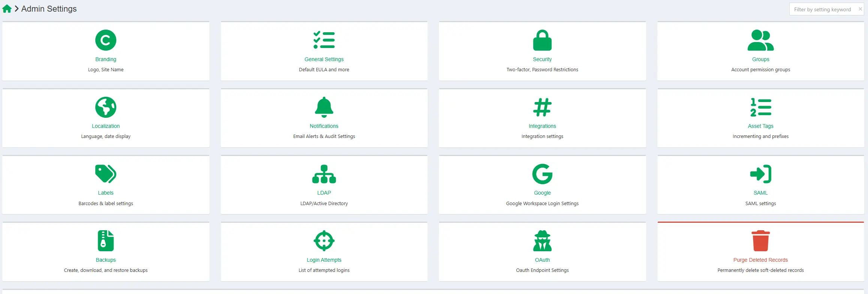Open the Backups zip file icon
Screen dimensions: 868x294
[106, 241]
